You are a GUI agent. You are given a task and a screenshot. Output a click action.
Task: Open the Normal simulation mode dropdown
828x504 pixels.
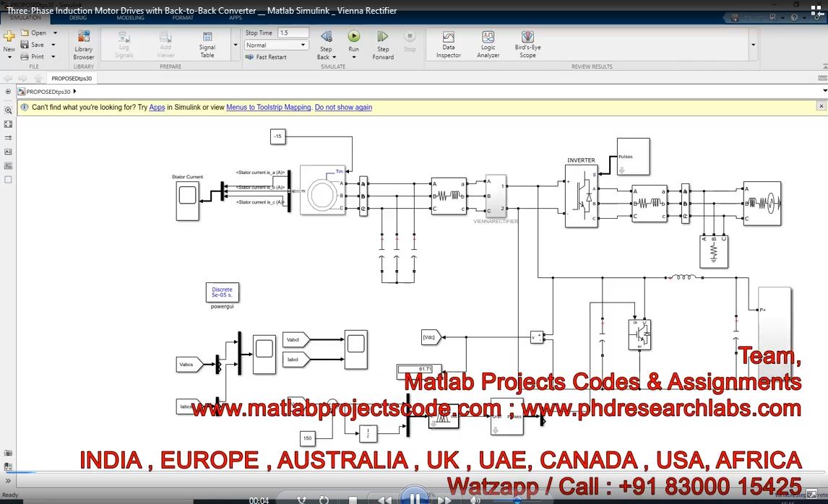[276, 45]
